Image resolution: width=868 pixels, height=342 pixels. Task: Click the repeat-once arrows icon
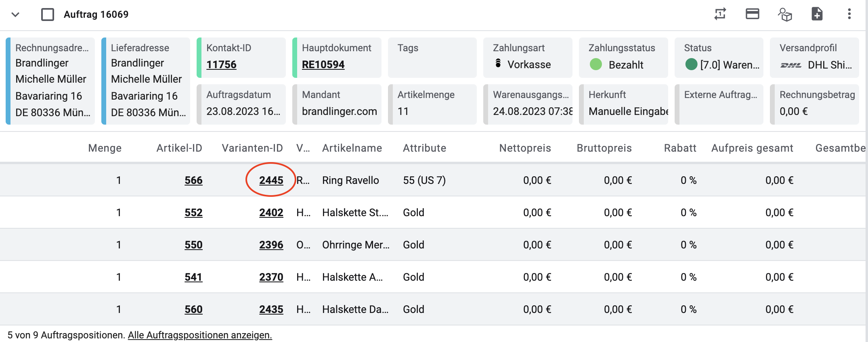[720, 14]
